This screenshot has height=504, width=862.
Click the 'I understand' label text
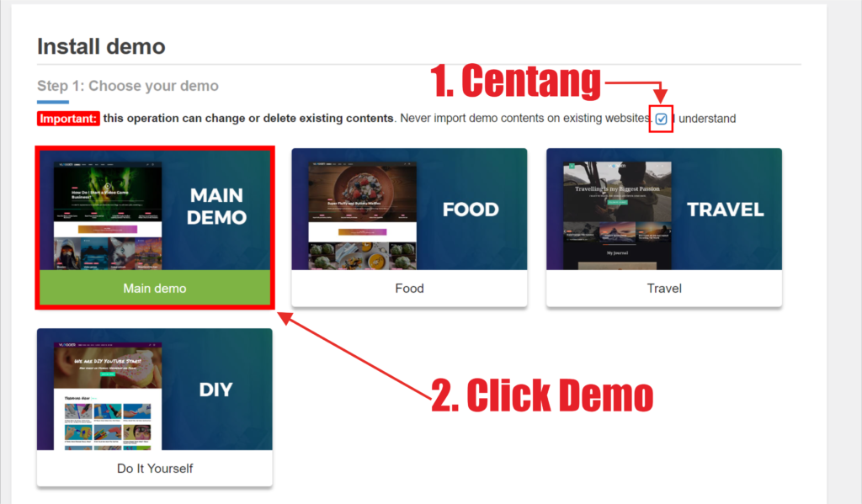pos(705,119)
